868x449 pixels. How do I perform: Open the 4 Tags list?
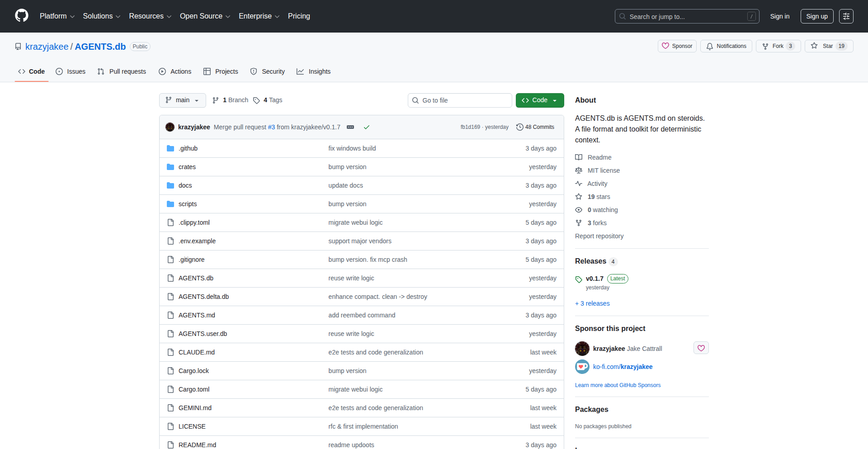pyautogui.click(x=268, y=100)
